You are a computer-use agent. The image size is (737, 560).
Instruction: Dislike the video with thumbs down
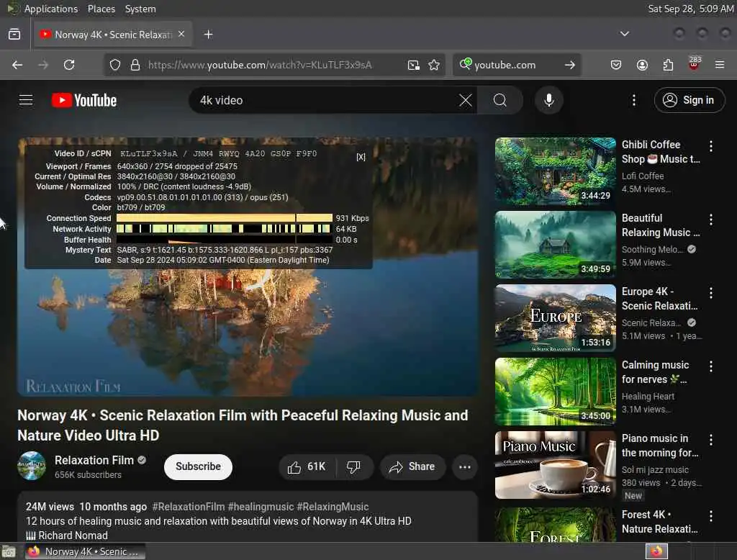[x=354, y=467]
